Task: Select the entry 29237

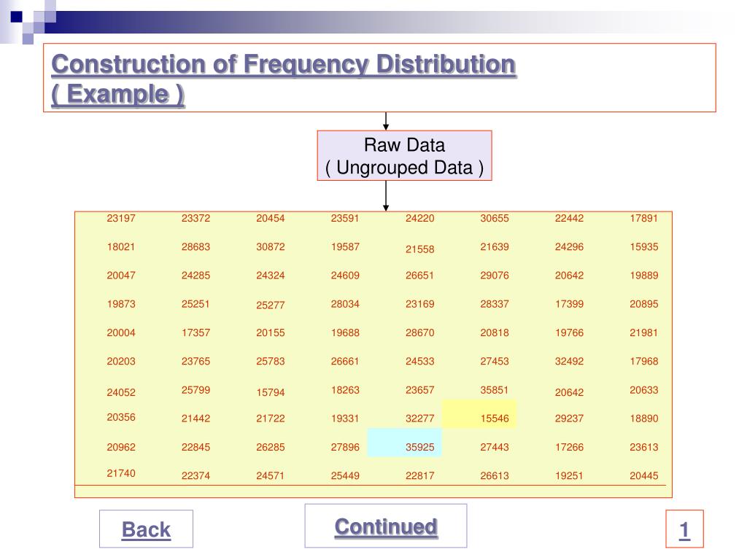Action: (x=569, y=419)
